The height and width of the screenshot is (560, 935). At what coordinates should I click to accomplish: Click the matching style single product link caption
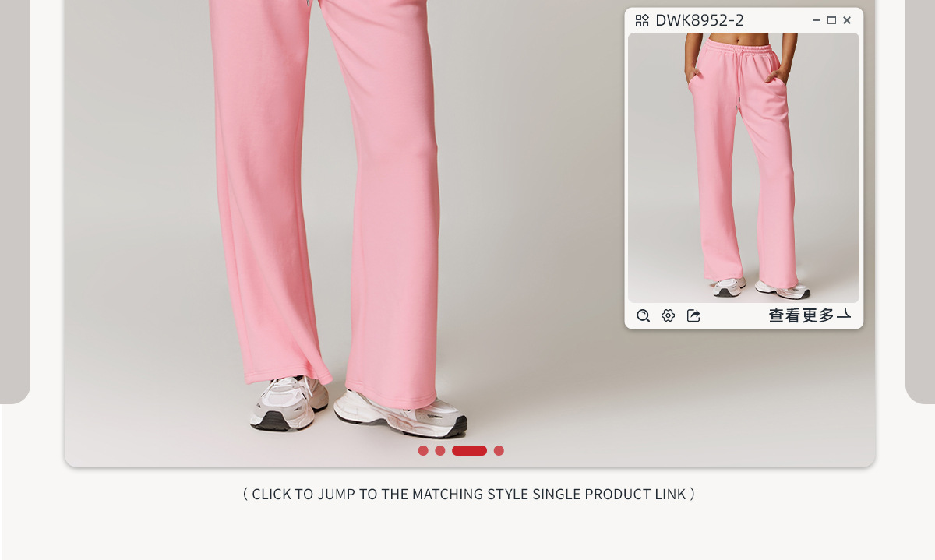point(469,494)
